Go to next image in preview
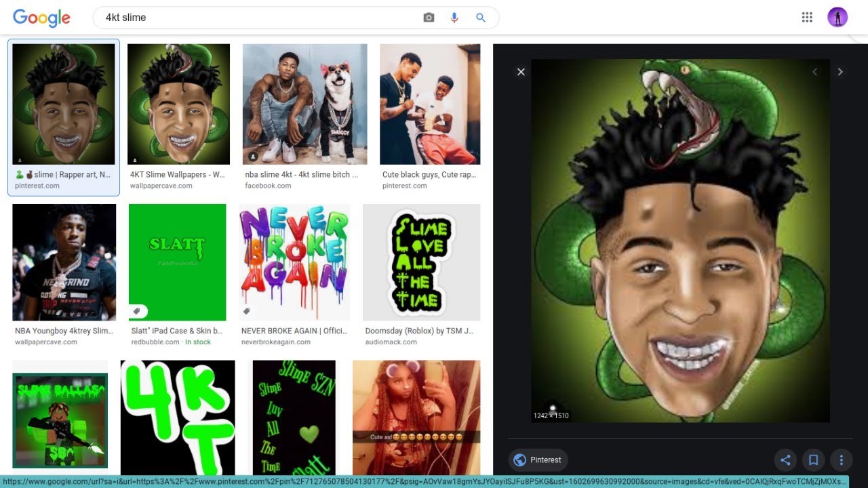Viewport: 868px width, 488px height. (x=840, y=72)
